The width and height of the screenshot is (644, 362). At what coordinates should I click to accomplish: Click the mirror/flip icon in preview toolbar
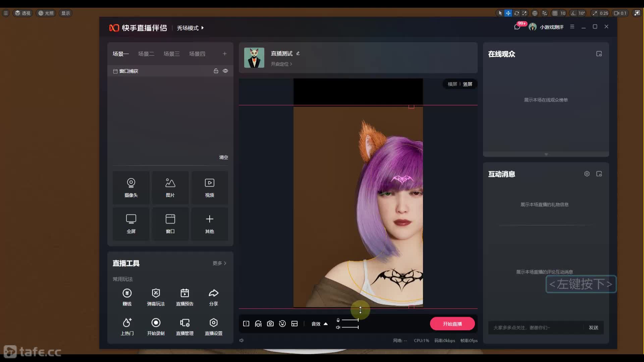pos(246,324)
